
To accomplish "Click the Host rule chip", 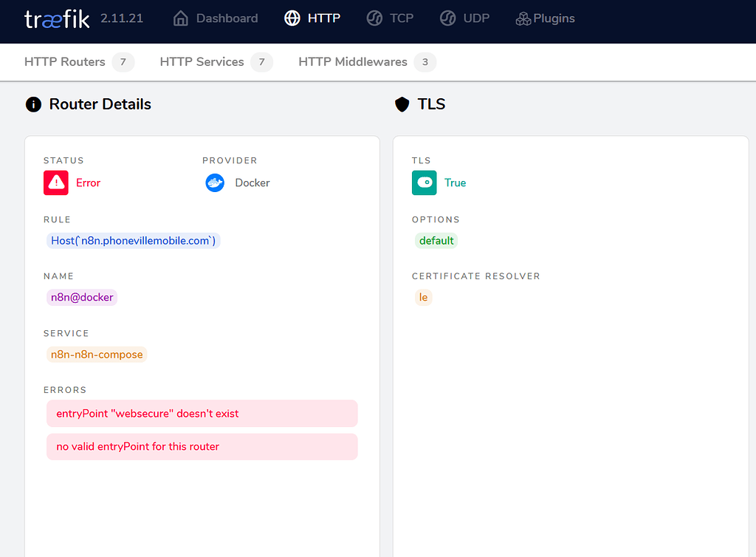I will pos(133,240).
